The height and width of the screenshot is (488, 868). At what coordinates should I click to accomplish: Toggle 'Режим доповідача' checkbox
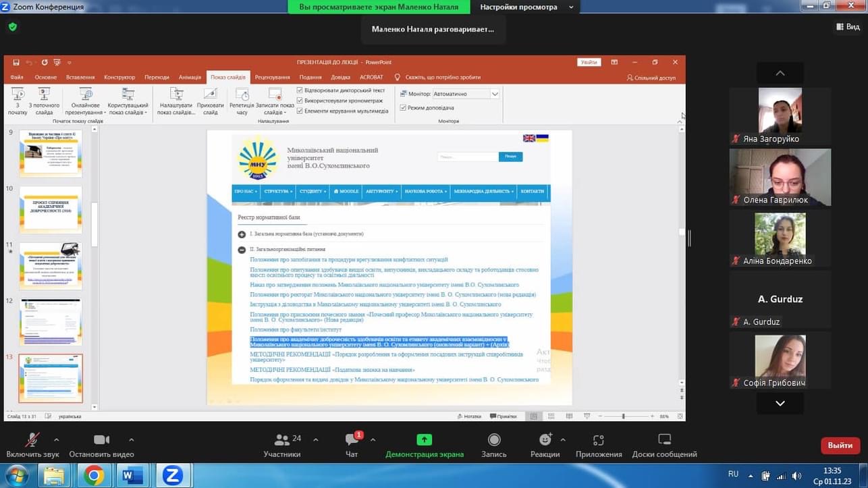403,108
